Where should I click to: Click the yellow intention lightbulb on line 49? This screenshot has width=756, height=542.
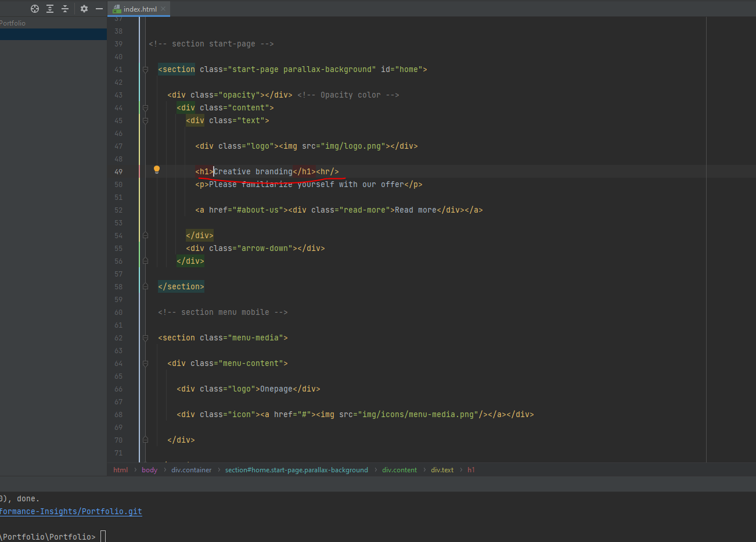tap(156, 170)
